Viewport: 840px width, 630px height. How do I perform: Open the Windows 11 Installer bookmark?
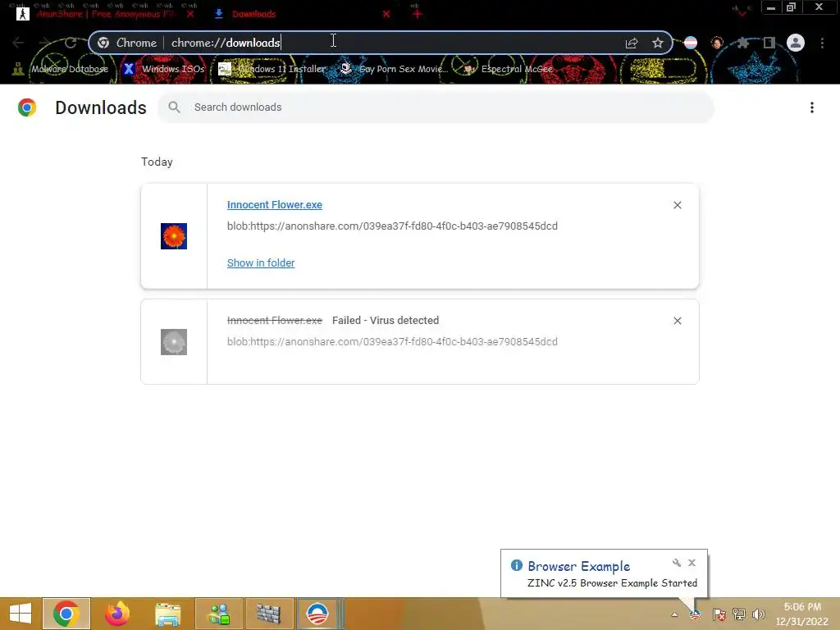(x=272, y=69)
